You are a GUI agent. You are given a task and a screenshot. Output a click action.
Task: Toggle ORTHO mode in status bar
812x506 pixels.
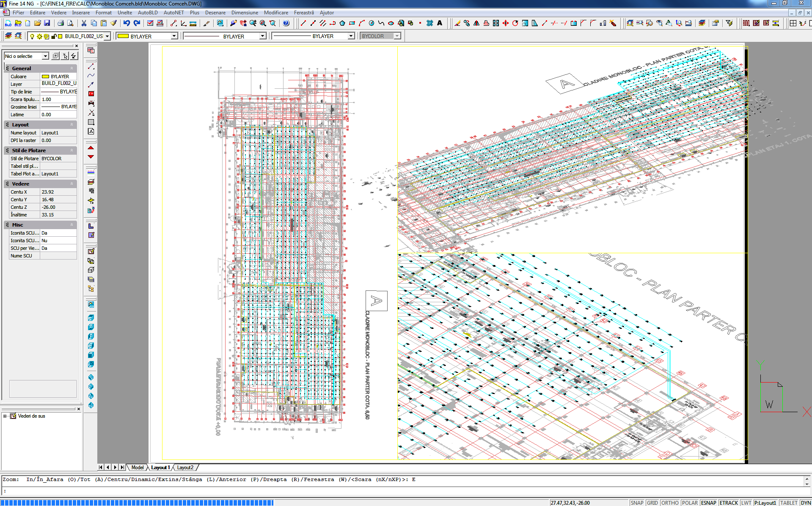670,503
